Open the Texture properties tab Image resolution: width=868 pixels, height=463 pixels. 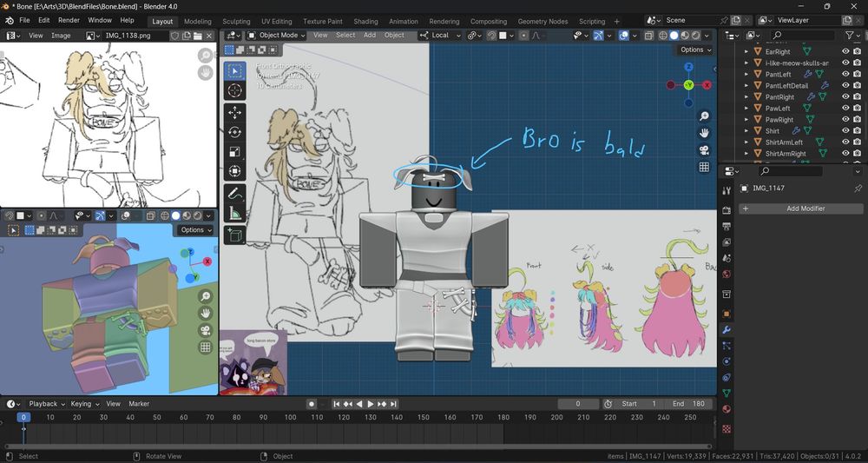click(x=727, y=428)
